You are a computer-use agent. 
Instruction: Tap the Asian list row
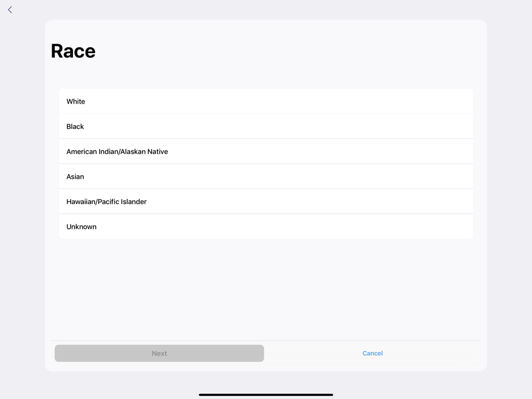265,177
